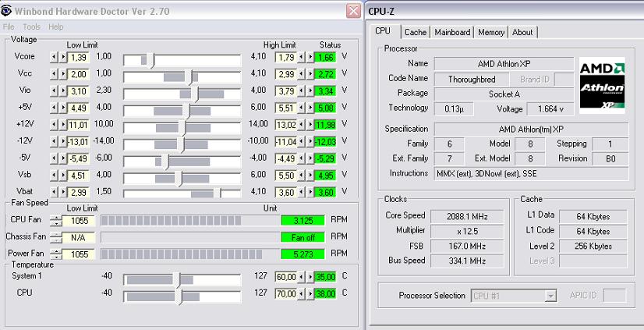This screenshot has width=644, height=330.
Task: Switch to the Cache tab in CPU-Z
Action: 416,32
